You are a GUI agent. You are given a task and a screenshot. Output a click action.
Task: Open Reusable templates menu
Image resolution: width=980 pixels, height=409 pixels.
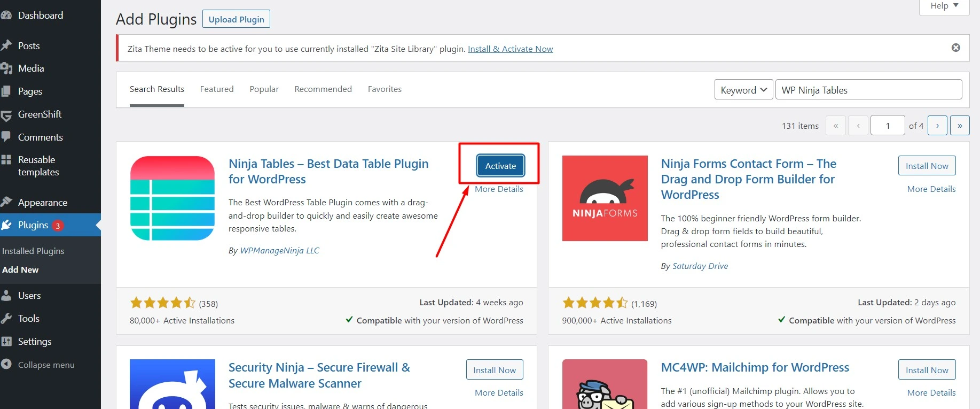(x=38, y=166)
